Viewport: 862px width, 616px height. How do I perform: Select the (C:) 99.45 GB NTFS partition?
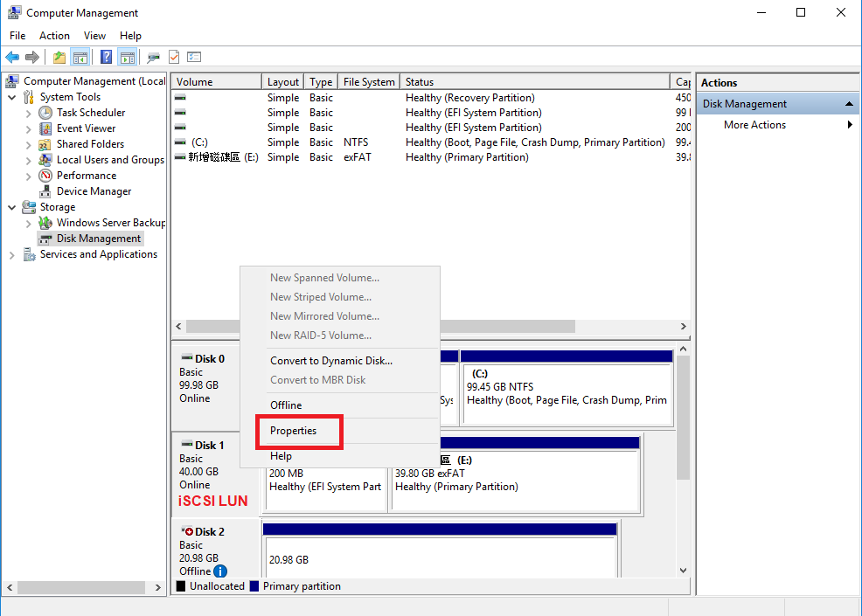tap(566, 387)
